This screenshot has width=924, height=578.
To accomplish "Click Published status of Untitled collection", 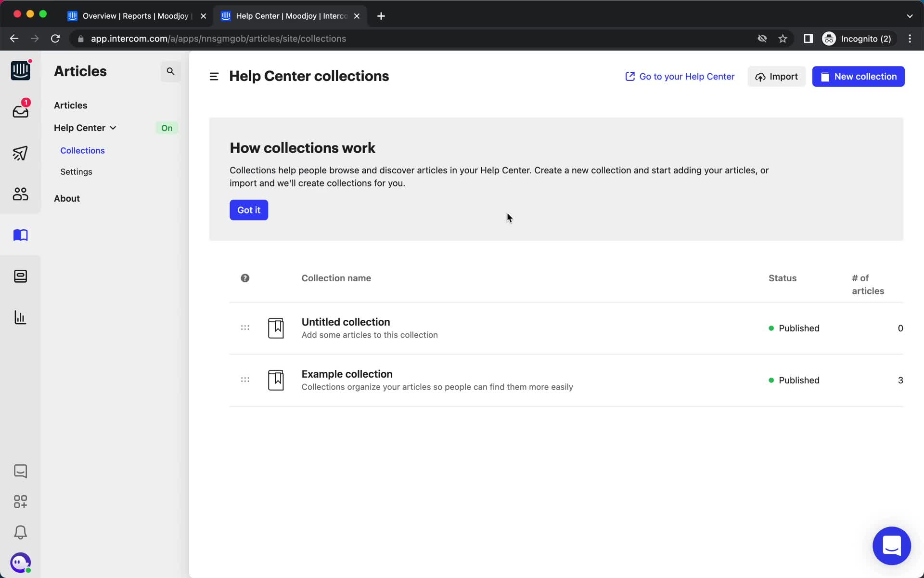I will [794, 328].
